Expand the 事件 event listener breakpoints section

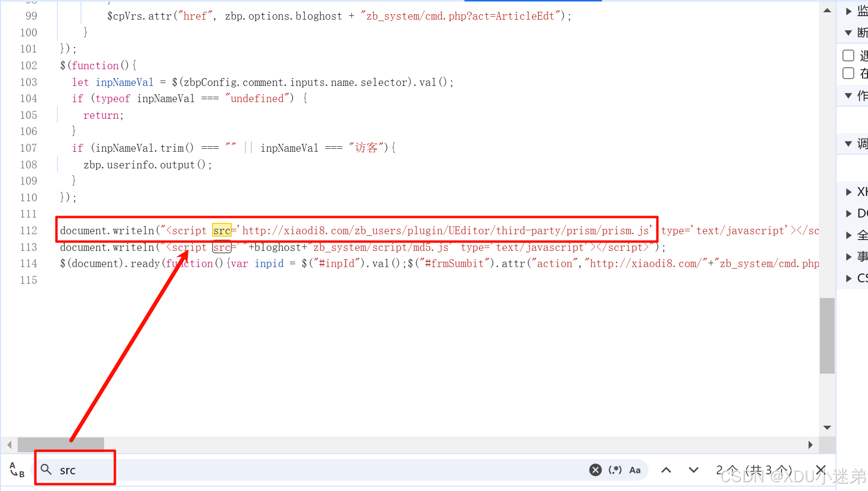tap(850, 256)
